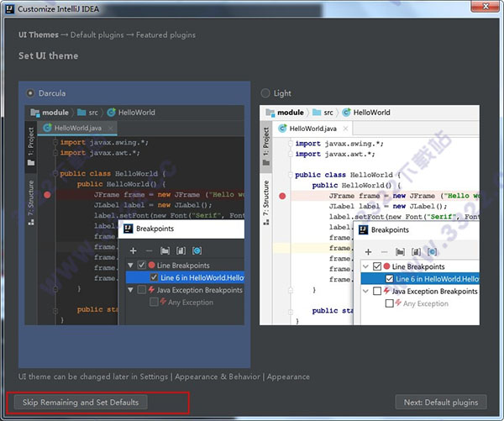This screenshot has height=421, width=504.
Task: Go to Next: Default plugins
Action: pyautogui.click(x=443, y=403)
